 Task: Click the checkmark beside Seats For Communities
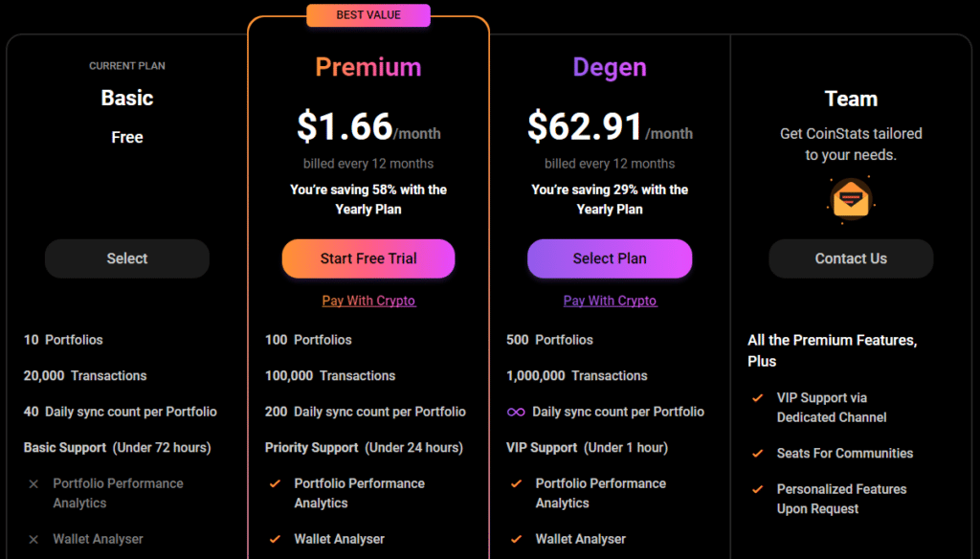point(758,454)
